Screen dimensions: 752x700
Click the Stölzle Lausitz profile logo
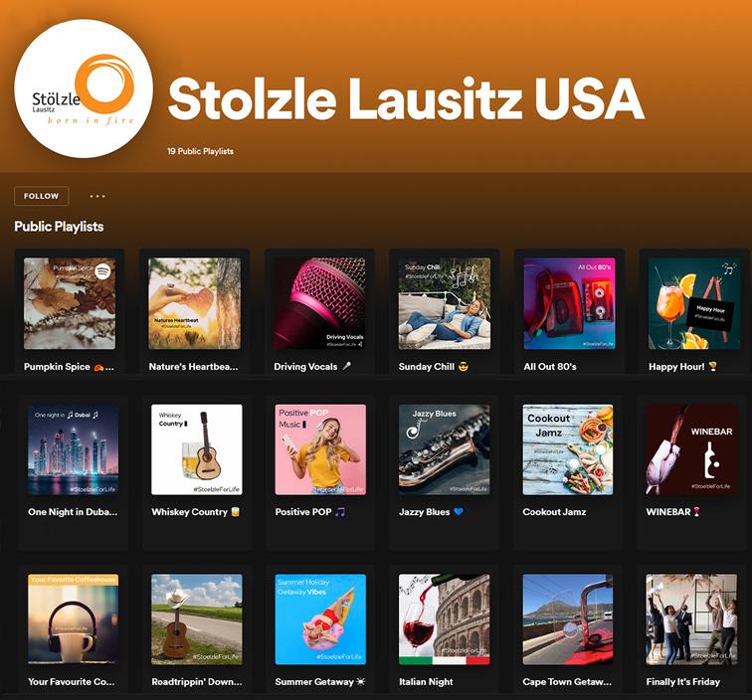point(84,88)
